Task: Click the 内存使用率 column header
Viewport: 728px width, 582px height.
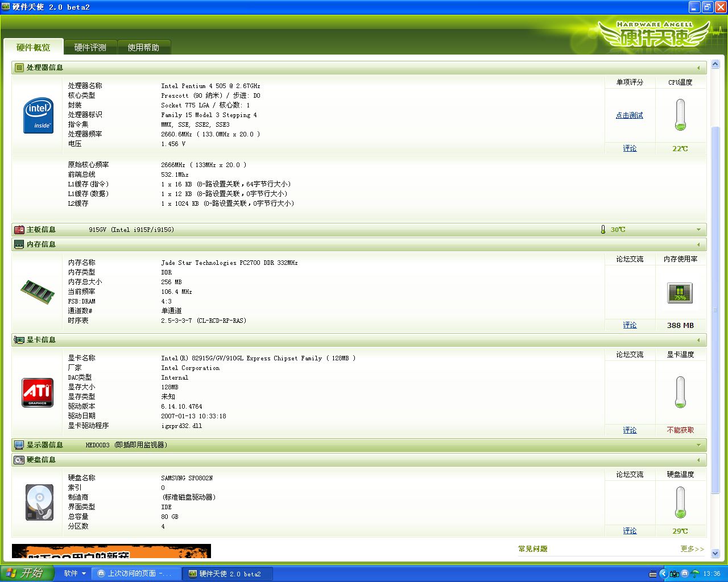Action: tap(680, 259)
